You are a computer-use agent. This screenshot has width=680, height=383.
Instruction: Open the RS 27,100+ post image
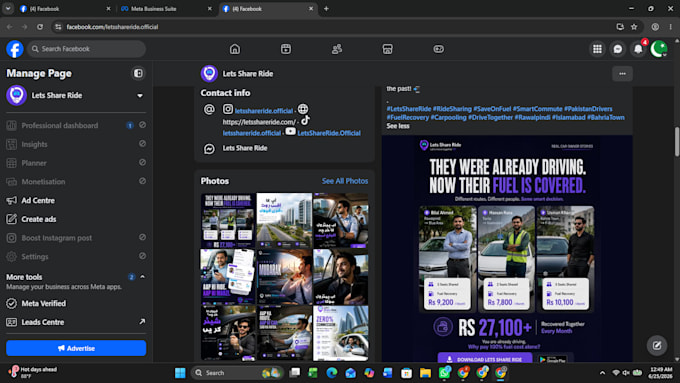pyautogui.click(x=507, y=249)
